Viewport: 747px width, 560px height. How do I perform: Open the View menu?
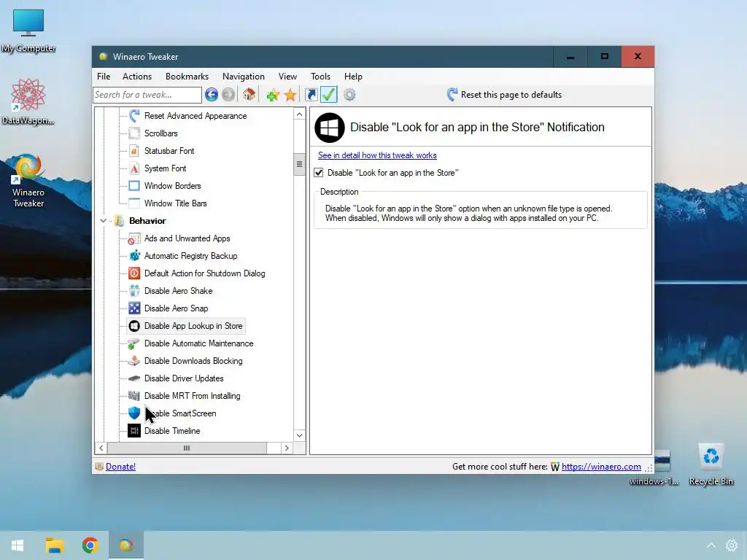(x=287, y=76)
